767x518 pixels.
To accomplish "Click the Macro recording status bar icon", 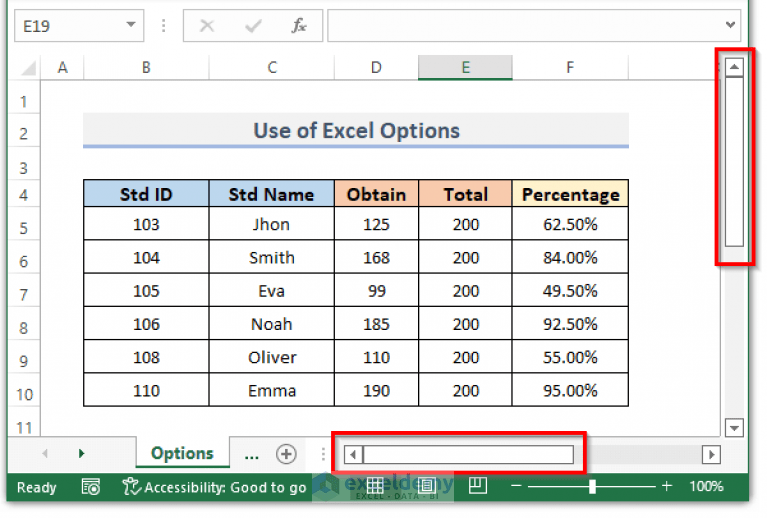I will (91, 489).
